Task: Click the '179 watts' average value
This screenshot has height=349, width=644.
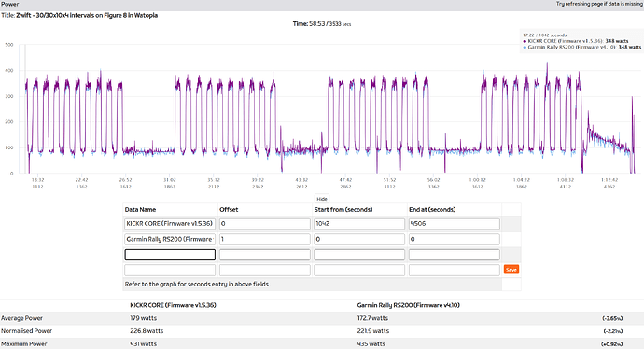Action: click(144, 318)
